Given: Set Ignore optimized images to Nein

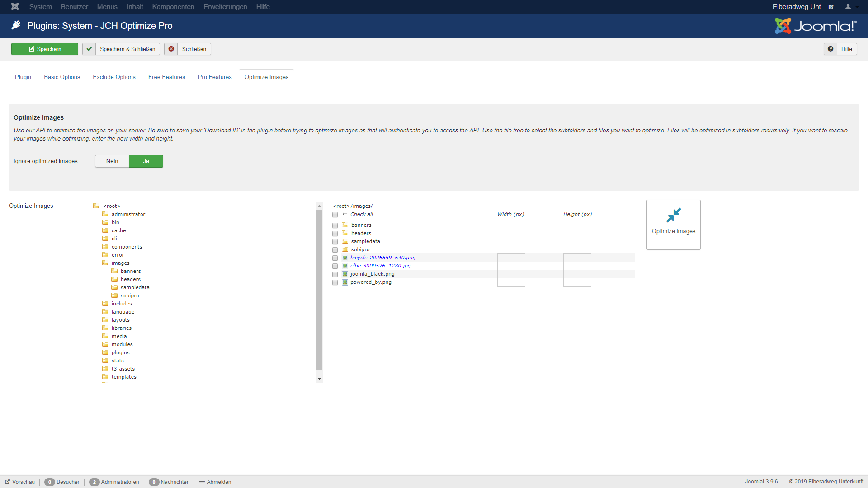Looking at the screenshot, I should [112, 161].
